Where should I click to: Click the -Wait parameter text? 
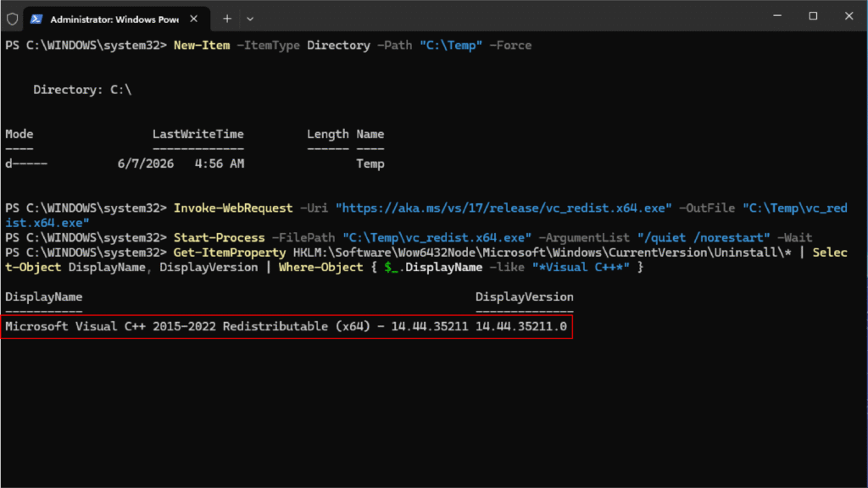[x=795, y=238]
